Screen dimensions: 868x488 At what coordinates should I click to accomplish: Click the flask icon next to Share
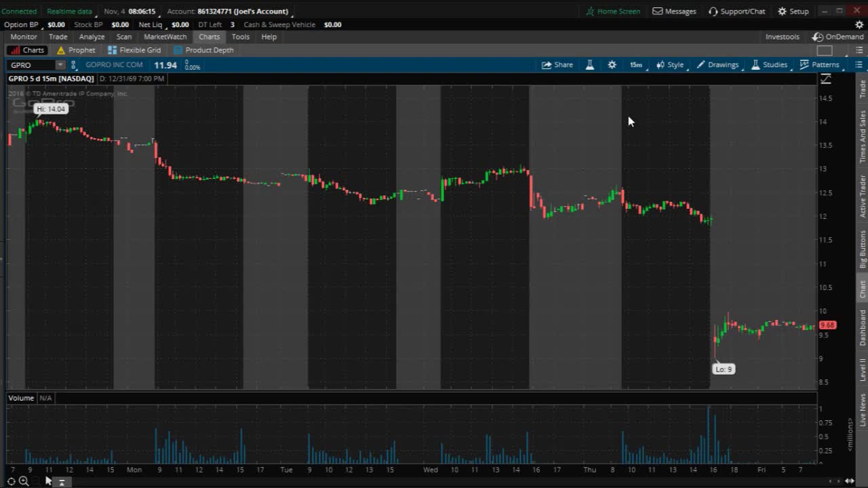point(590,65)
